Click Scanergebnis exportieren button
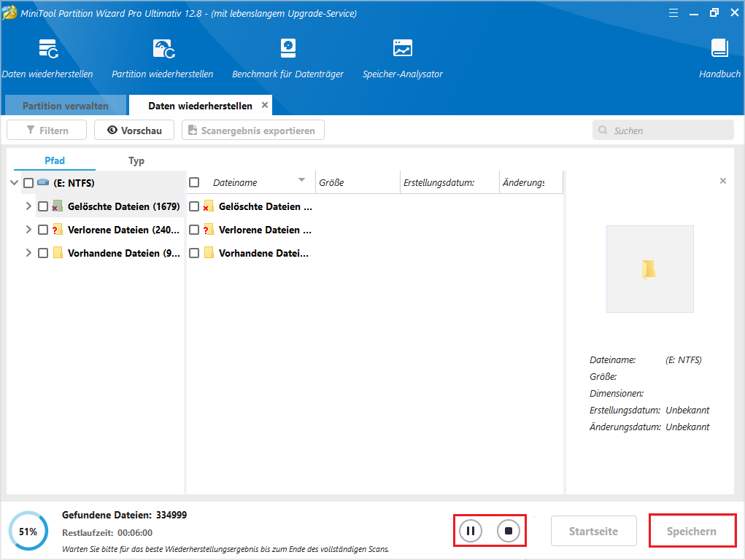This screenshot has height=560, width=745. (x=253, y=130)
